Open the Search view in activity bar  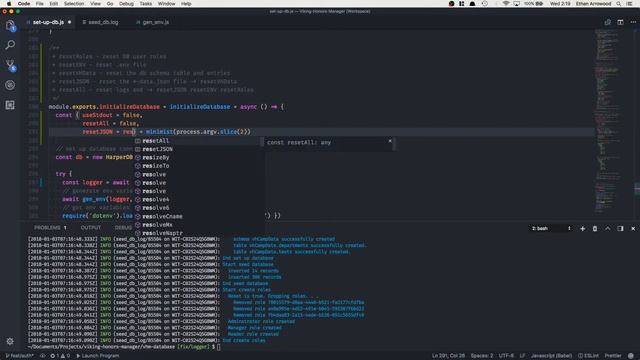(10, 45)
